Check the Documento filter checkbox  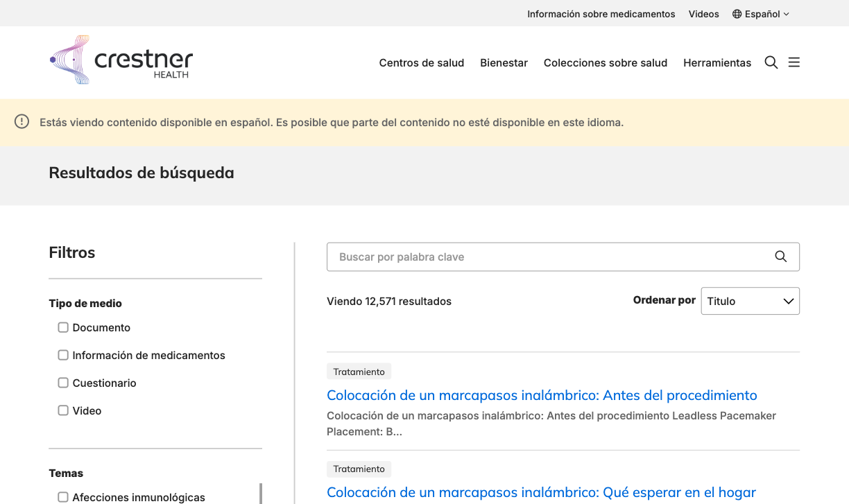tap(63, 327)
